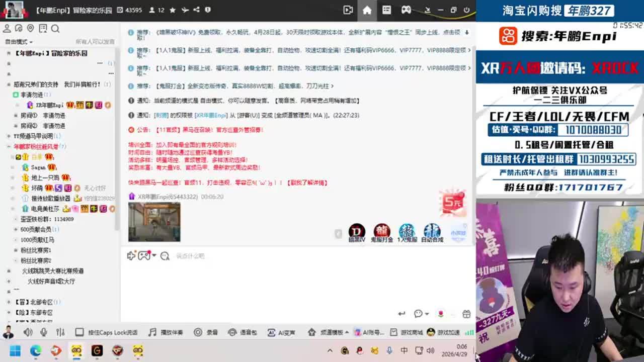The image size is (644, 362).
Task: Toggle the 按住Caps Lock说话 checkbox
Action: click(79, 332)
